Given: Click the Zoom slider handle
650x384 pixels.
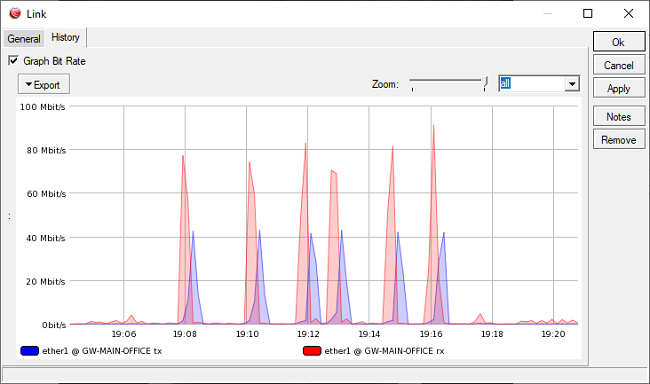Looking at the screenshot, I should [x=485, y=83].
